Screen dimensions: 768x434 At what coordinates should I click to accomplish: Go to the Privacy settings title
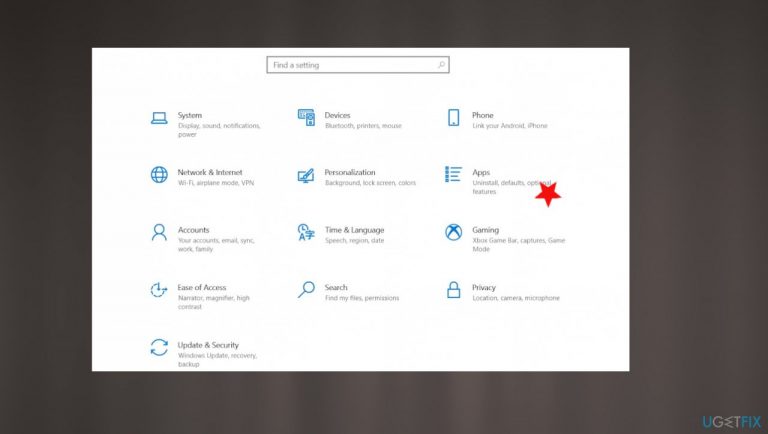coord(484,288)
